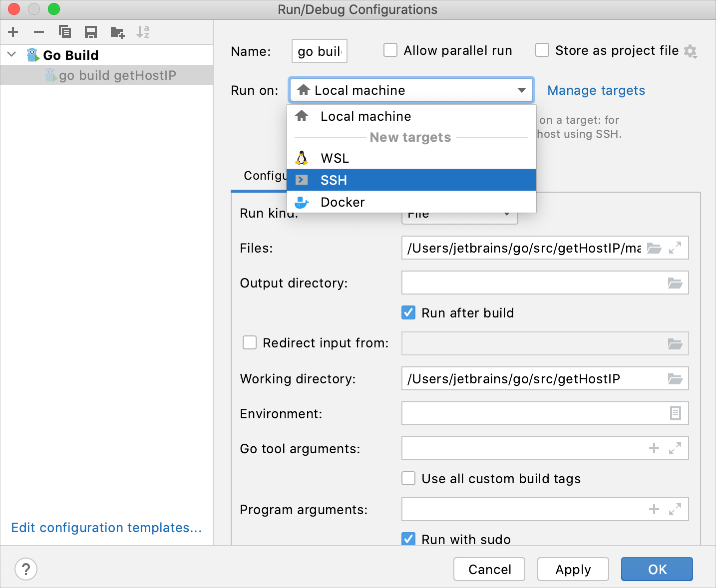Save the configuration
Image resolution: width=716 pixels, height=588 pixels.
click(91, 32)
